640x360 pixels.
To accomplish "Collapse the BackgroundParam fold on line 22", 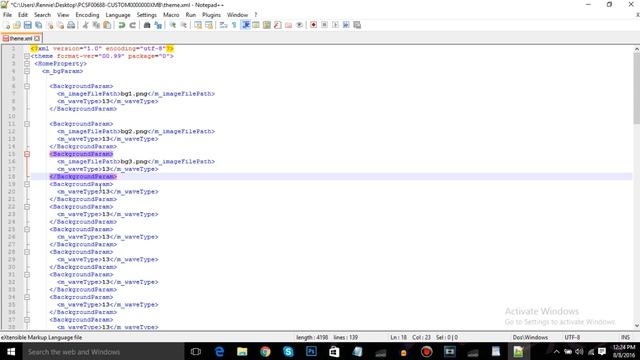I will (x=27, y=207).
